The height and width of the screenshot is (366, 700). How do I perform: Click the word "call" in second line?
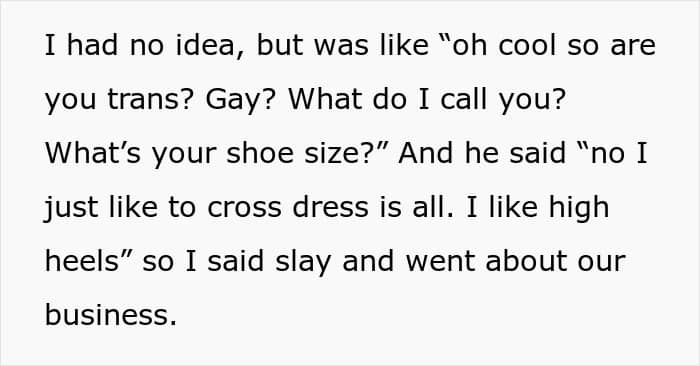tap(463, 99)
